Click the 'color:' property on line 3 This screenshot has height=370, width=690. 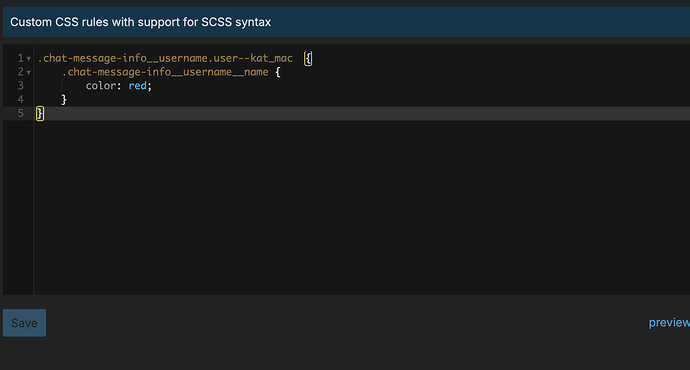click(103, 86)
